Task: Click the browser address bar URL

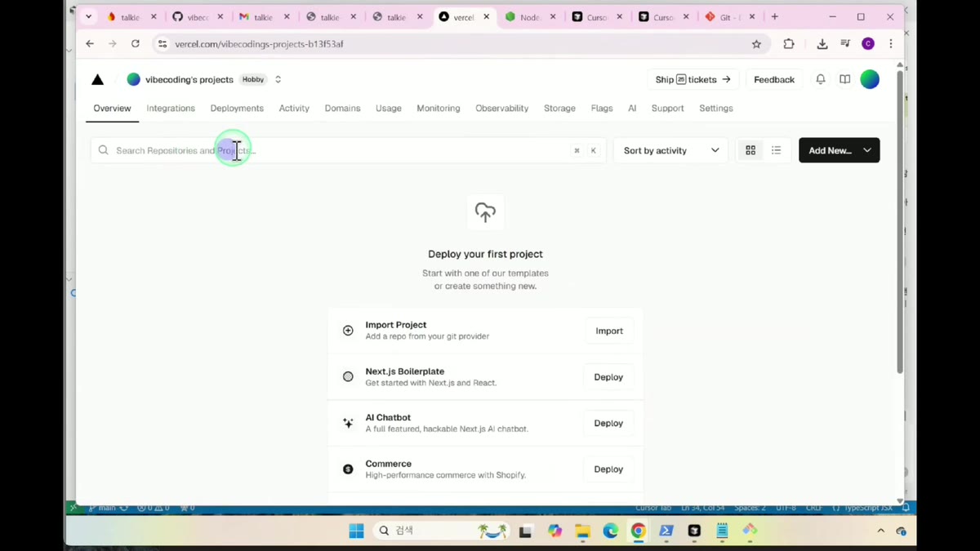Action: pyautogui.click(x=259, y=44)
